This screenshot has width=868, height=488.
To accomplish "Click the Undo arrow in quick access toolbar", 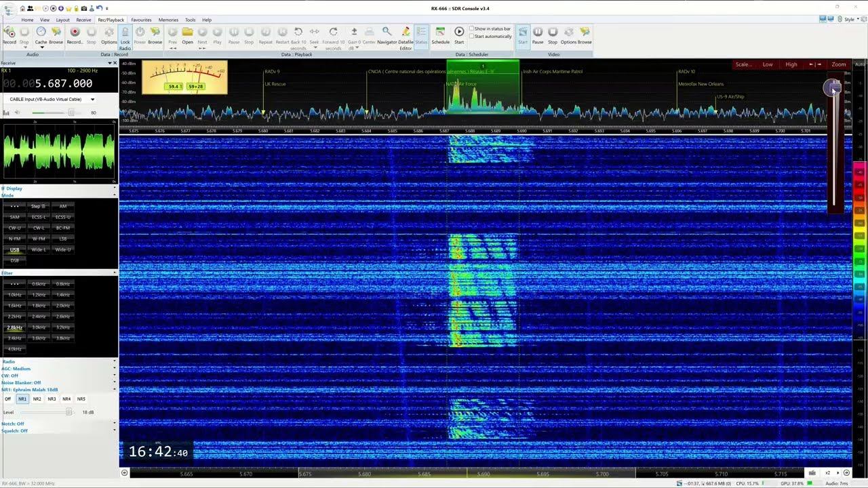I will tap(98, 8).
